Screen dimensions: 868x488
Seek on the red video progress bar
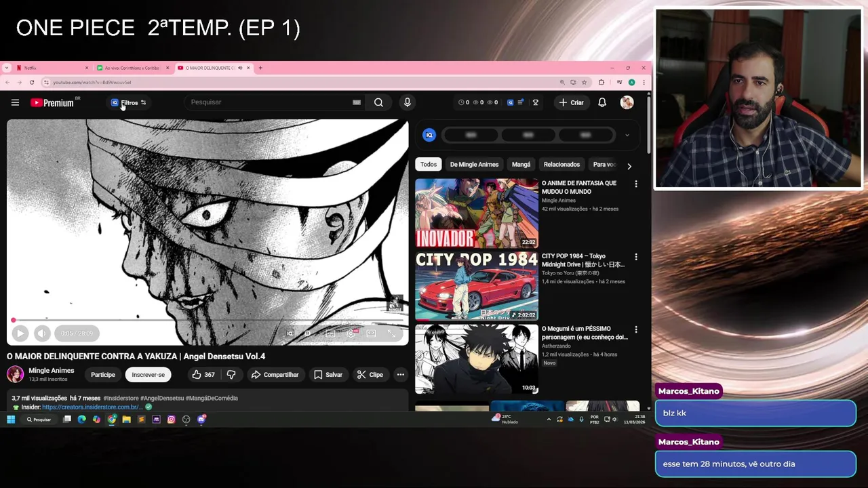208,320
